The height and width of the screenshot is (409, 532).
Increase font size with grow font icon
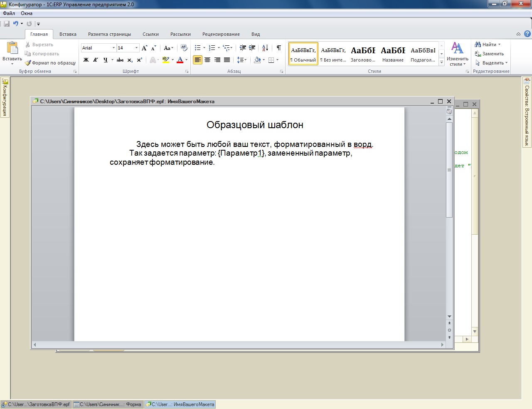pyautogui.click(x=145, y=48)
